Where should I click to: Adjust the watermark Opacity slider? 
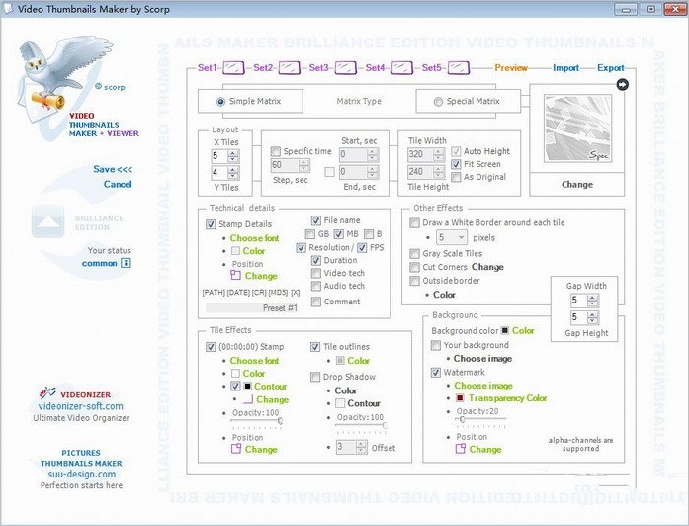coord(480,420)
